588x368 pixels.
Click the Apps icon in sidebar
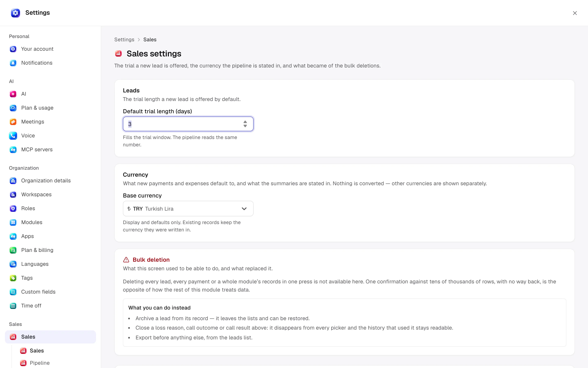coord(13,236)
